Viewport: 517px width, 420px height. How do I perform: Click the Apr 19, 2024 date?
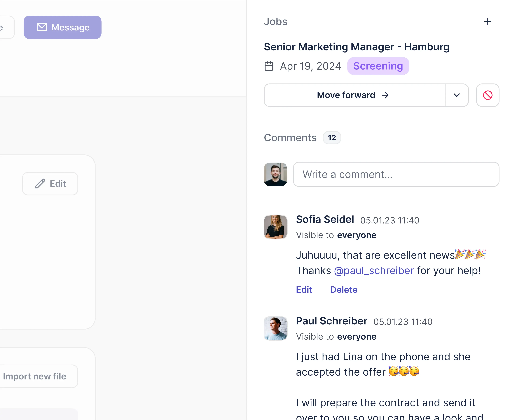[x=310, y=66]
